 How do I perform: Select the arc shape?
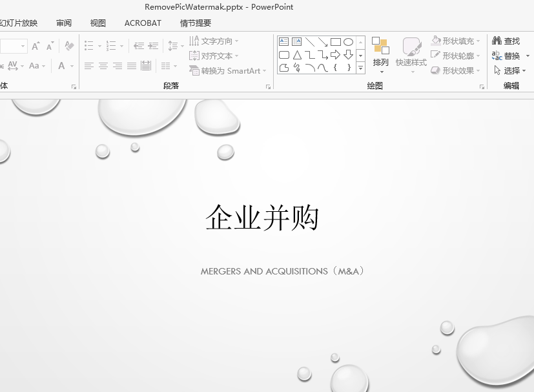tap(309, 68)
